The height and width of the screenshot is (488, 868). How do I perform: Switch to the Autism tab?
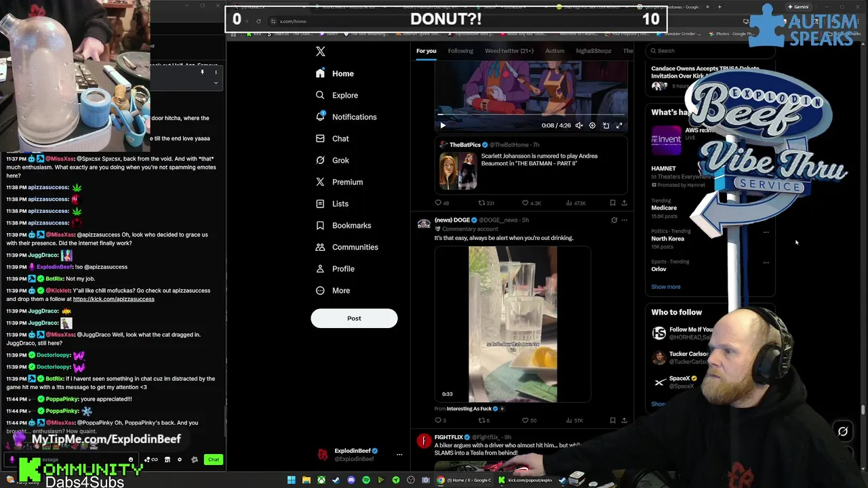[555, 51]
